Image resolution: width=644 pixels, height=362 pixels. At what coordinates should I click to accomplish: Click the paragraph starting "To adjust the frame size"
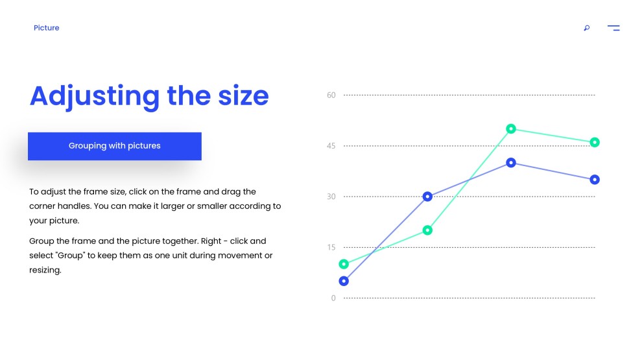pyautogui.click(x=155, y=206)
